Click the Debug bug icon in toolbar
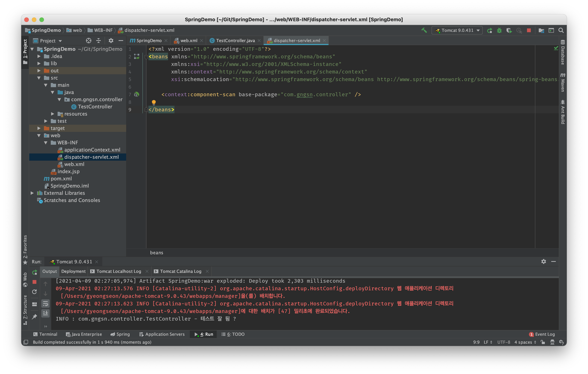The width and height of the screenshot is (588, 374). click(x=499, y=30)
